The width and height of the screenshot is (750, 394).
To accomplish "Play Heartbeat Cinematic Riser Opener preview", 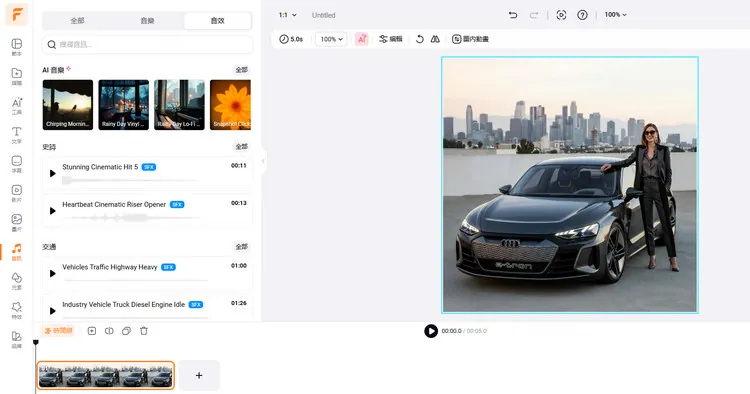I will coord(53,210).
